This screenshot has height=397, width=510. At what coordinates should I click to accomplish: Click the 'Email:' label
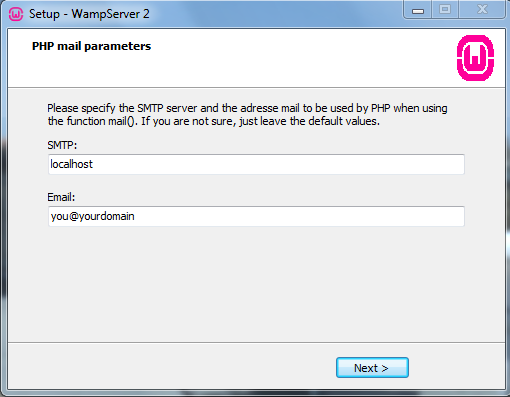(61, 197)
